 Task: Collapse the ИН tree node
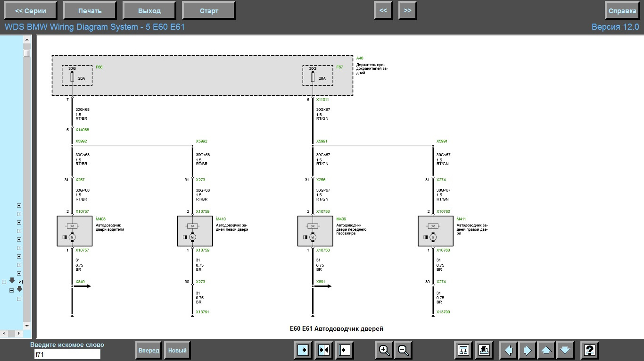point(4,282)
